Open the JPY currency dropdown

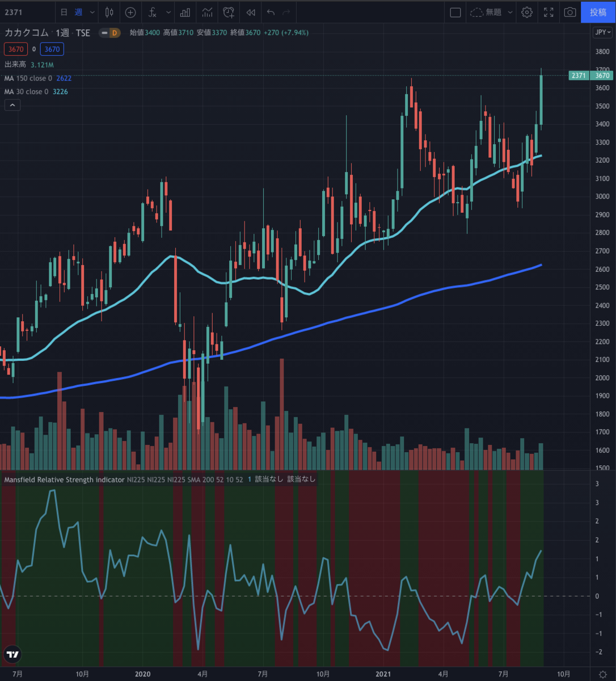[x=602, y=32]
